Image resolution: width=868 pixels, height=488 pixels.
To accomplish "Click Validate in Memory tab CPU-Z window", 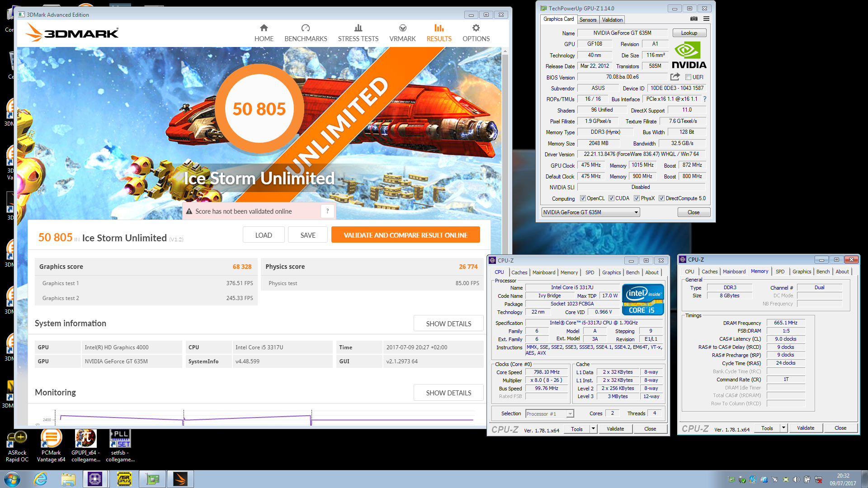I will point(805,428).
